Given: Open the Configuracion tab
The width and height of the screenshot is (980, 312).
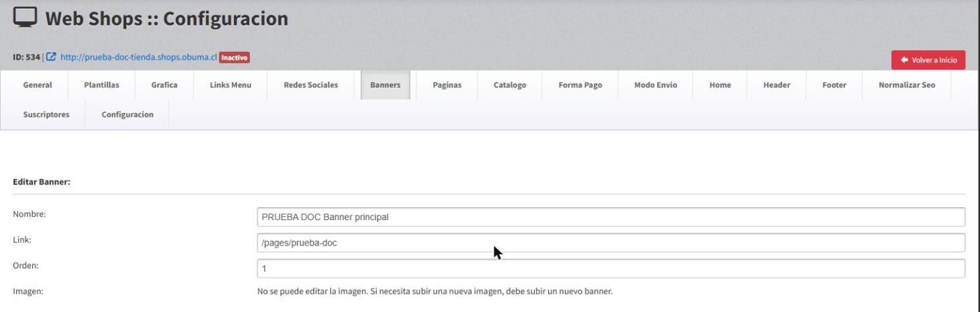Looking at the screenshot, I should click(x=127, y=114).
